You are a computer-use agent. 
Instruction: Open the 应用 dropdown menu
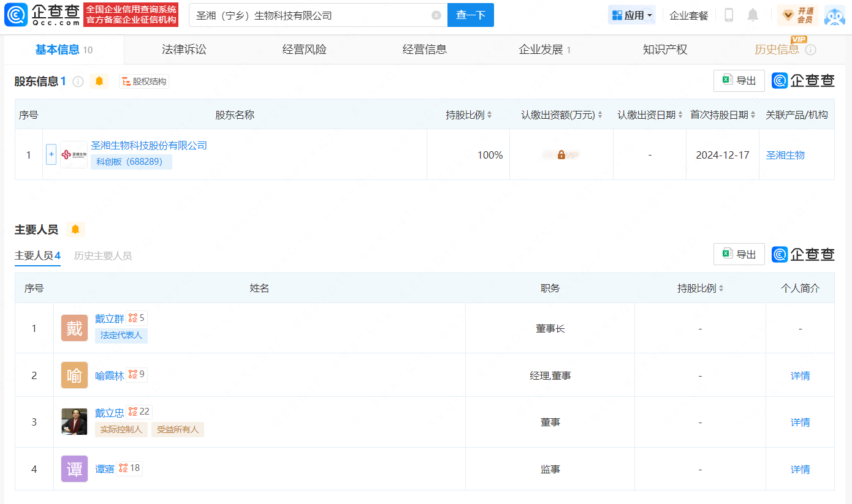pos(631,15)
